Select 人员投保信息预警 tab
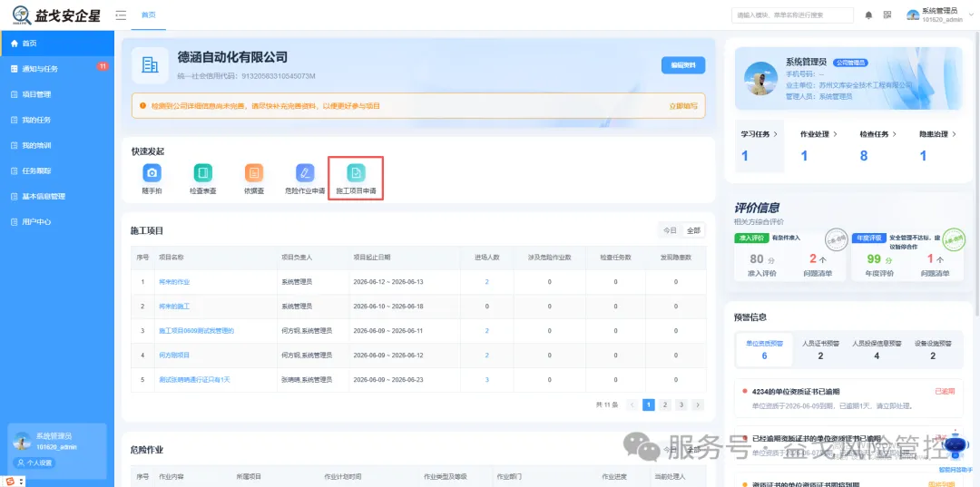980x487 pixels. point(877,350)
